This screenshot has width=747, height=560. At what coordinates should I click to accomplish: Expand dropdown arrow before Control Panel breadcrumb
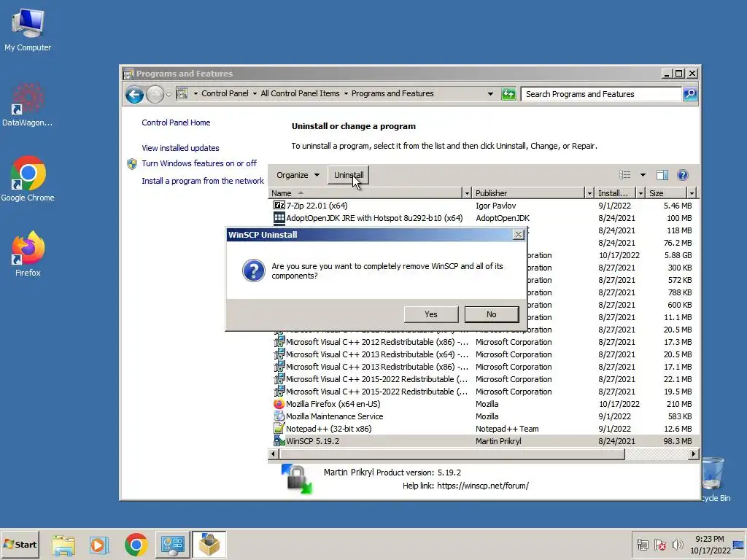click(196, 93)
